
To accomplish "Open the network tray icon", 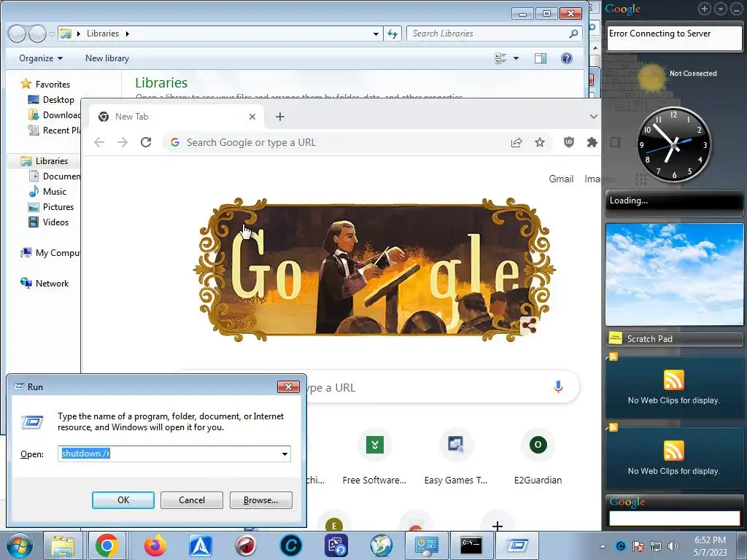I will pos(656,546).
